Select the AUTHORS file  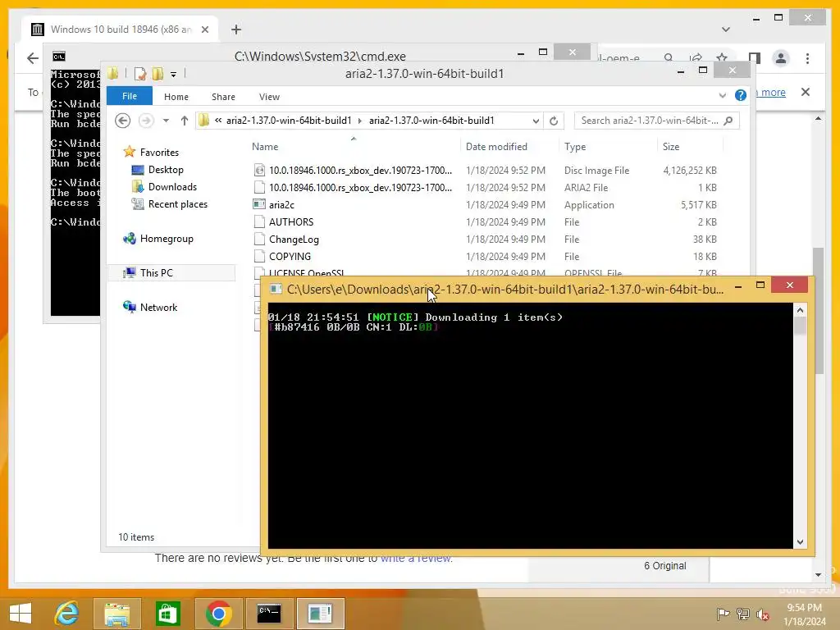pyautogui.click(x=485, y=221)
